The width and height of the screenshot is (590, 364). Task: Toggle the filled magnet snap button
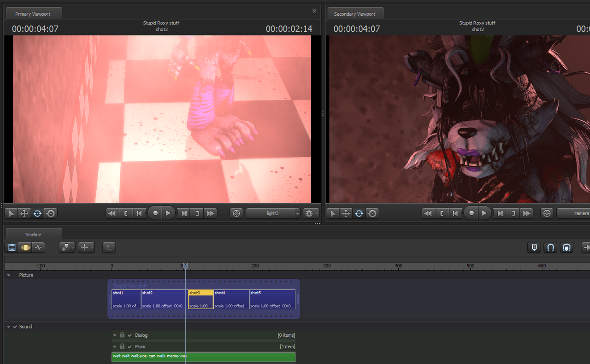(566, 247)
